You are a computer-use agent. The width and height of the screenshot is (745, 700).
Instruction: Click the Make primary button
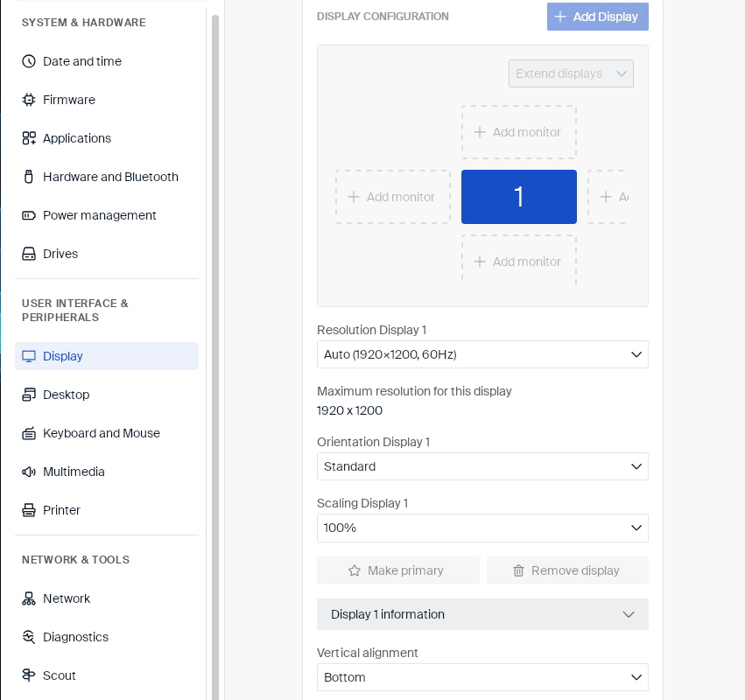coord(398,570)
